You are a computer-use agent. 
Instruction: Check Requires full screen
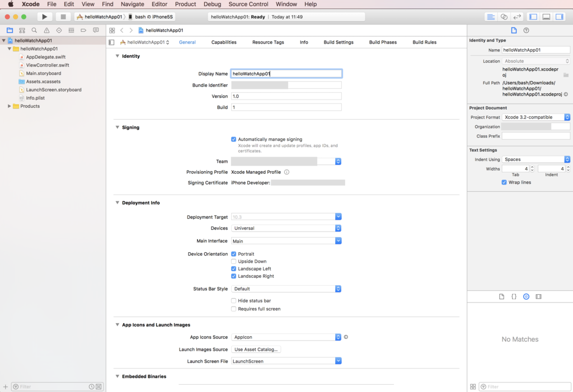point(233,309)
